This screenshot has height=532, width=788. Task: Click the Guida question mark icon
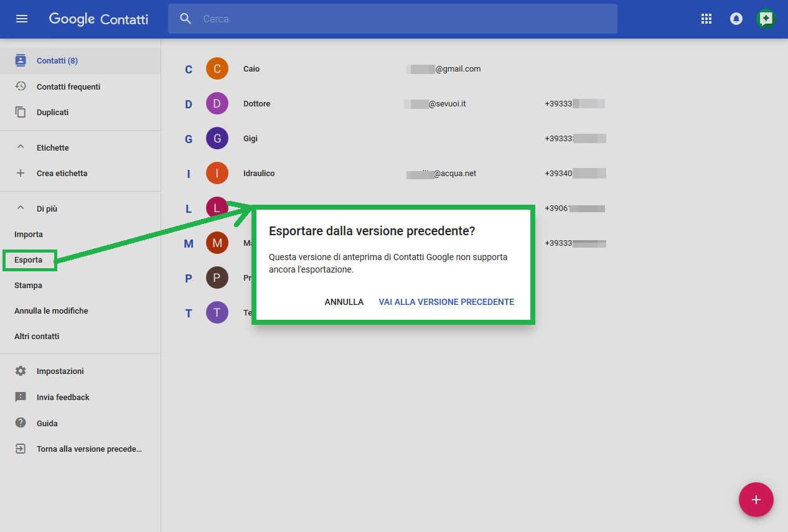[21, 423]
